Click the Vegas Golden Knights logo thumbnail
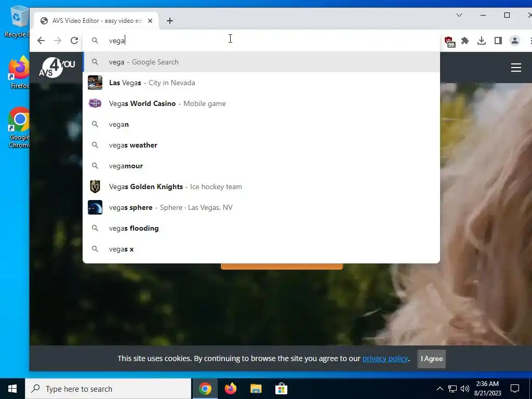This screenshot has height=399, width=532. tap(95, 187)
